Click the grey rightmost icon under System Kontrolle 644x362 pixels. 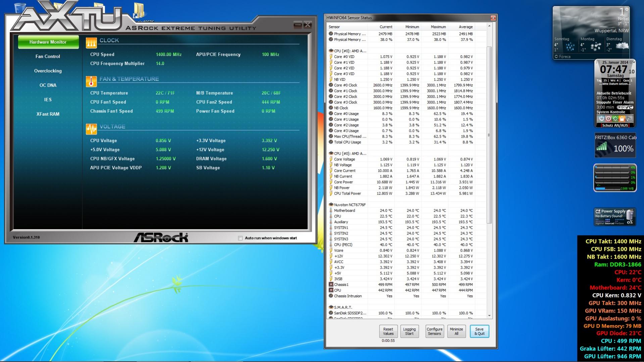point(629,118)
